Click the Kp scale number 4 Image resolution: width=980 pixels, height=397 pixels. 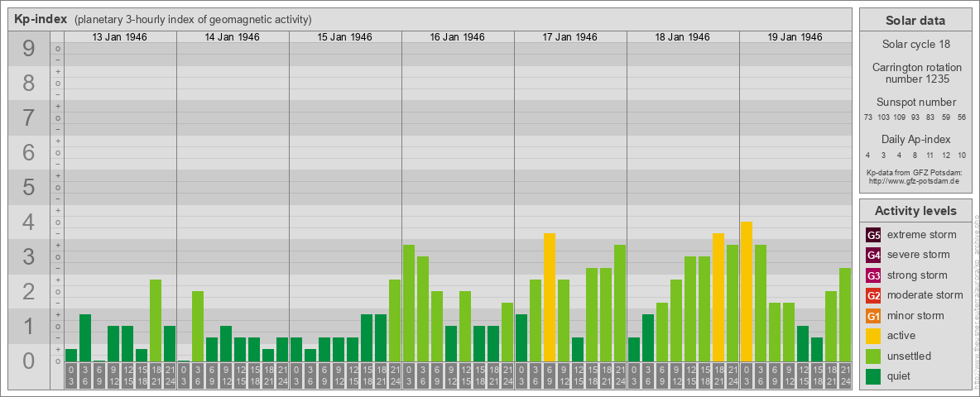29,222
